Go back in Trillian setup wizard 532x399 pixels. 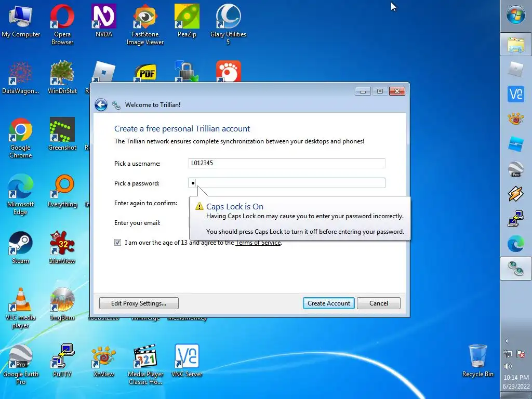click(101, 105)
